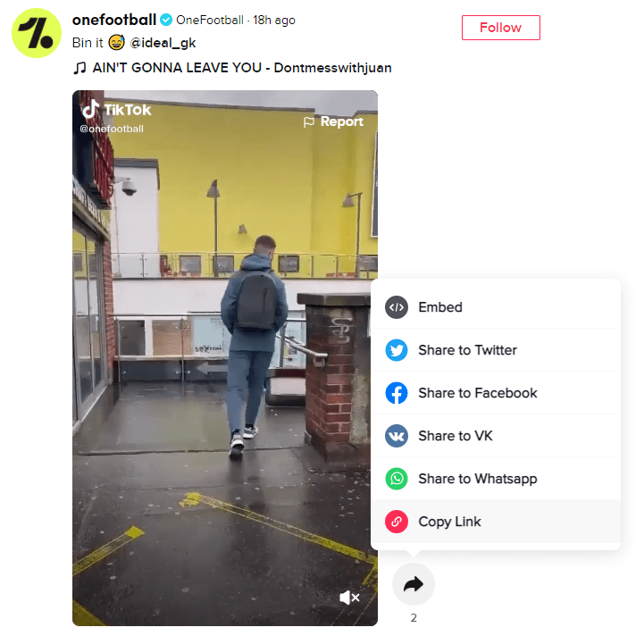Select the Embed menu option

[x=496, y=307]
